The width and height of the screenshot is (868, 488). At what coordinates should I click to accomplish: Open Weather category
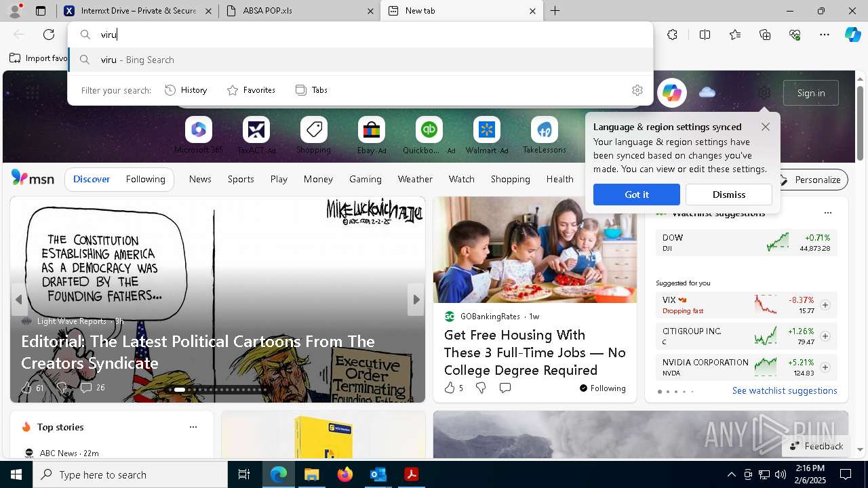415,179
